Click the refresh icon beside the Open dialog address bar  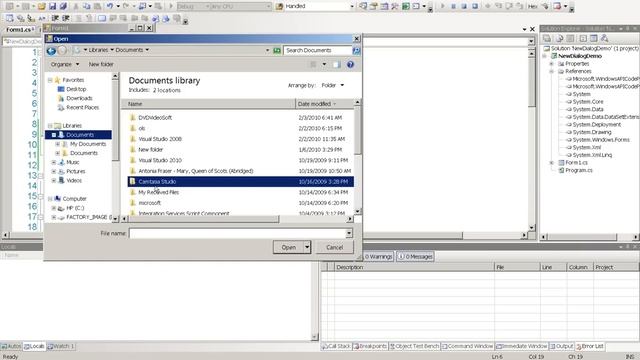tap(277, 50)
